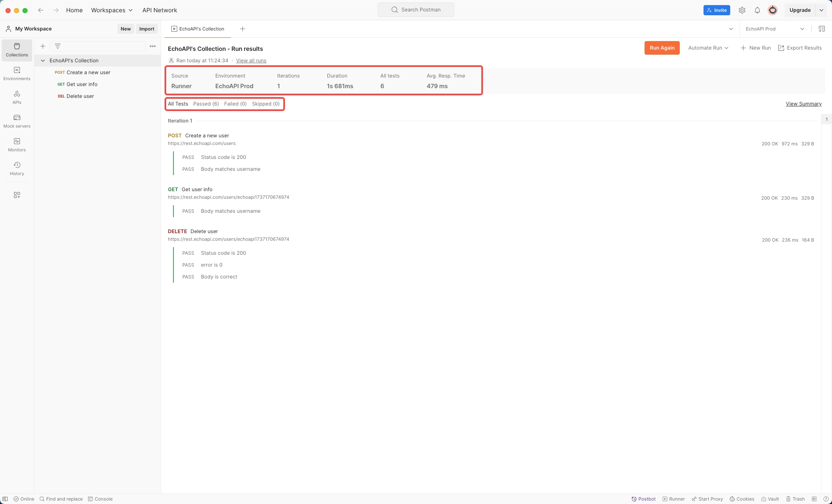Click Export Results button
This screenshot has width=832, height=504.
[800, 48]
